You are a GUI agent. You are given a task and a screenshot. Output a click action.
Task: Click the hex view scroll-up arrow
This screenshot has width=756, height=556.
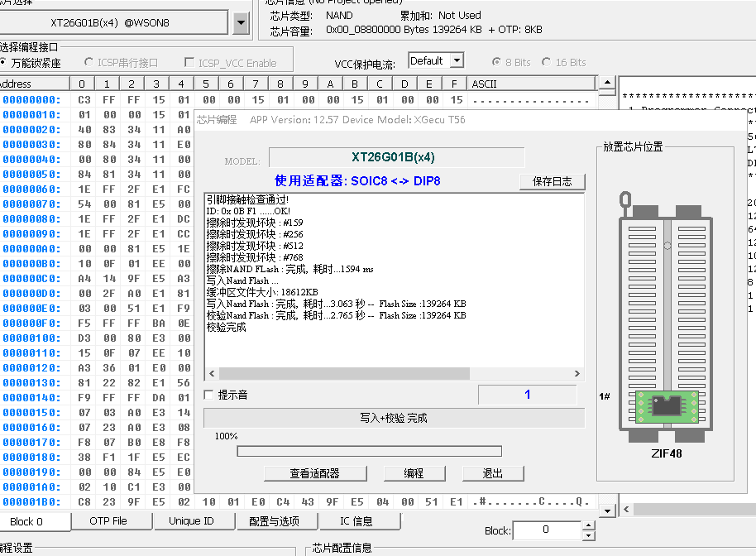click(607, 84)
